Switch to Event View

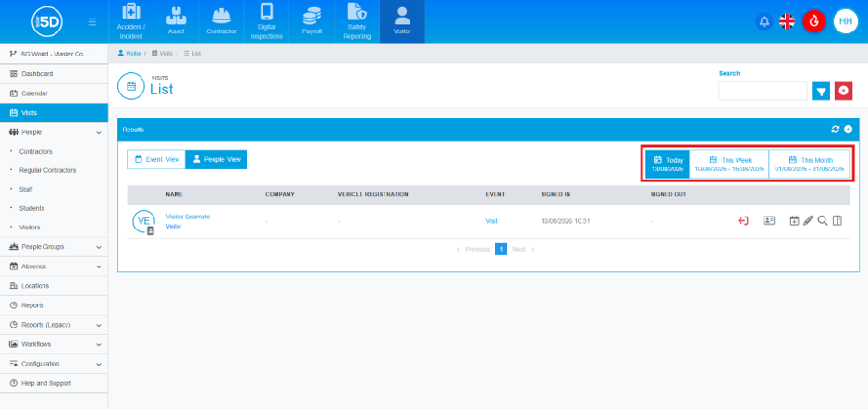pyautogui.click(x=156, y=159)
